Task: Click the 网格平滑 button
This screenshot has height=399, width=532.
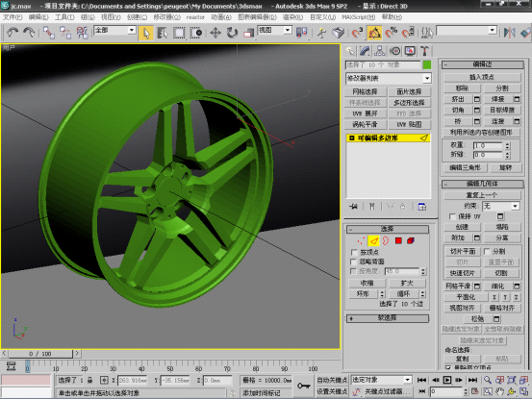Action: click(x=458, y=287)
